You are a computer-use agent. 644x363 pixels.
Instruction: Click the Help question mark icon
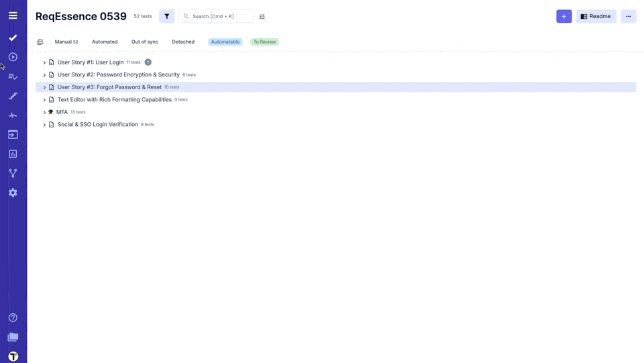point(13,317)
